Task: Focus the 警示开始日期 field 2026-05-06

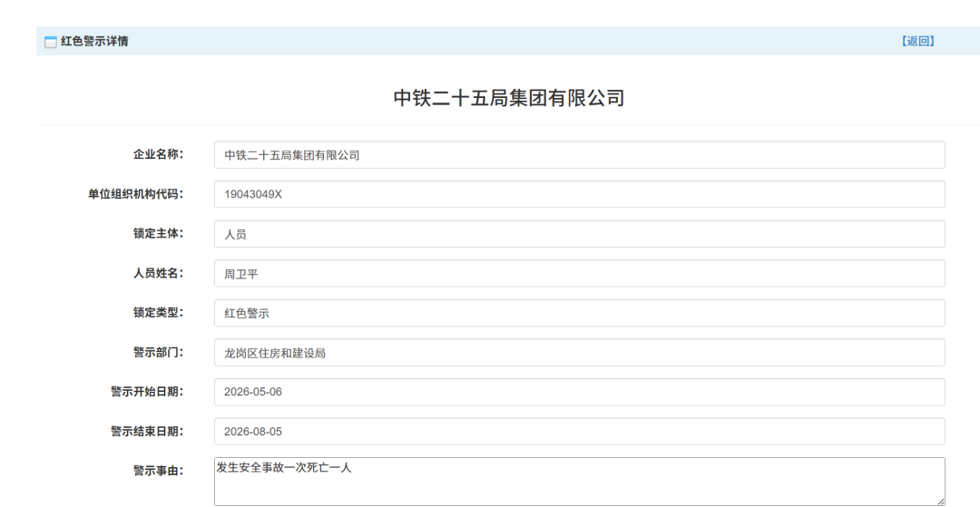Action: [579, 392]
